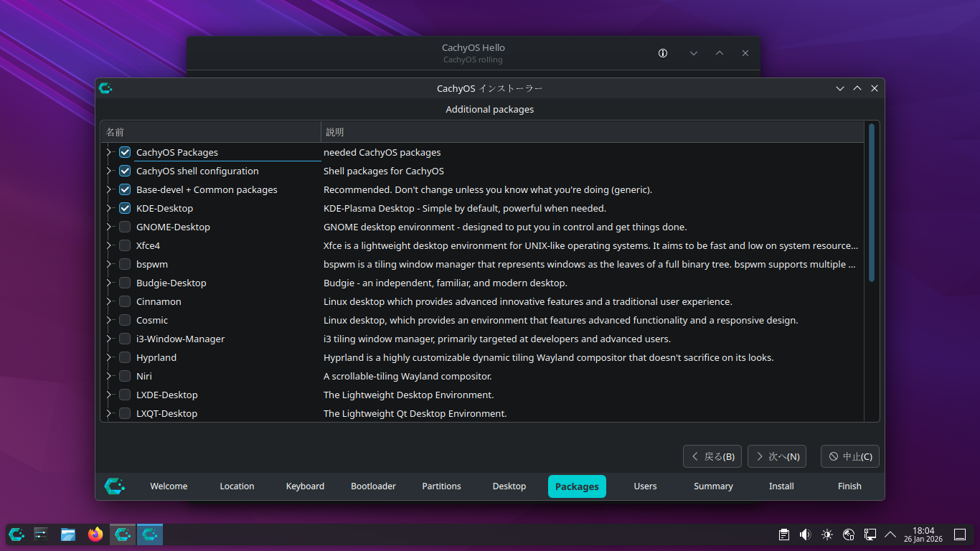The width and height of the screenshot is (980, 551).
Task: Click the CachyOS logo beside the Welcome step
Action: pos(114,486)
